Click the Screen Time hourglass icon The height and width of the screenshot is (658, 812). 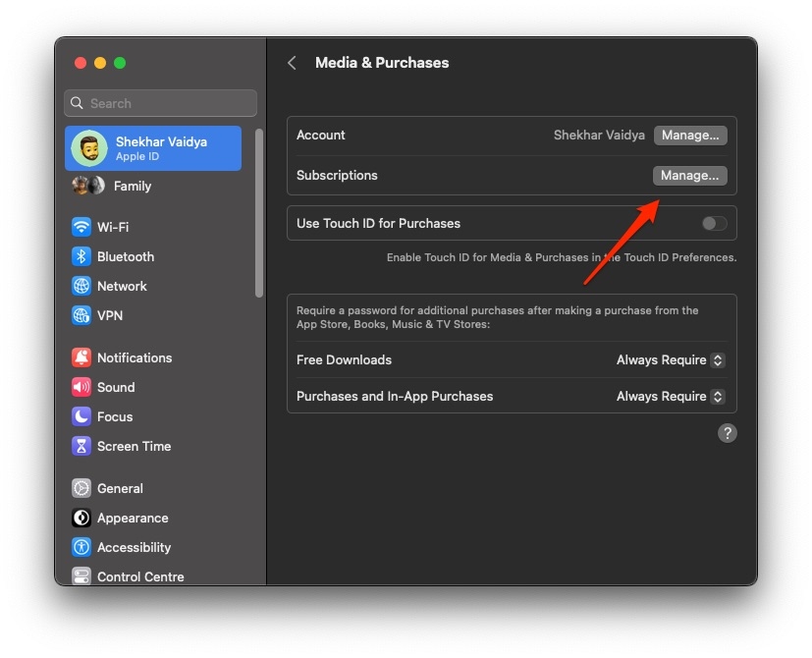point(81,446)
